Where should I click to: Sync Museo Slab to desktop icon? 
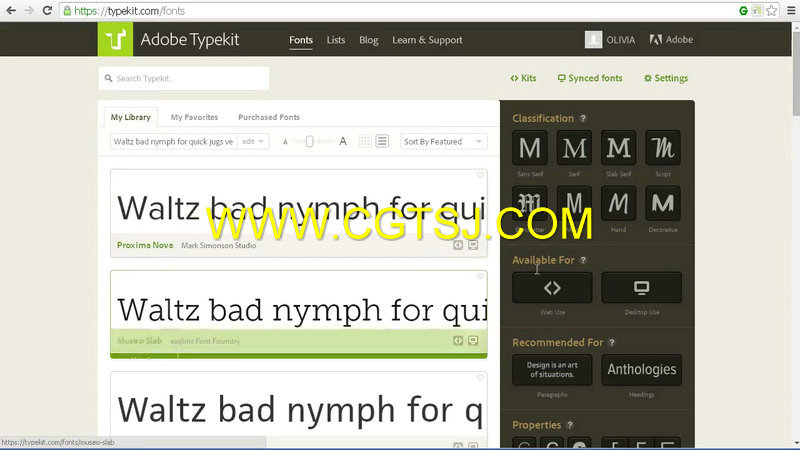[473, 341]
